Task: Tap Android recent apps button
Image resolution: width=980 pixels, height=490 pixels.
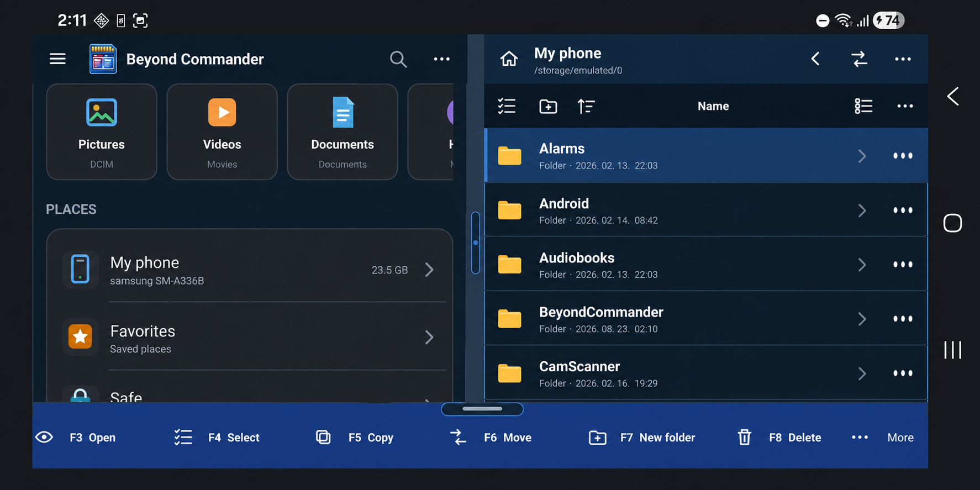Action: click(952, 350)
